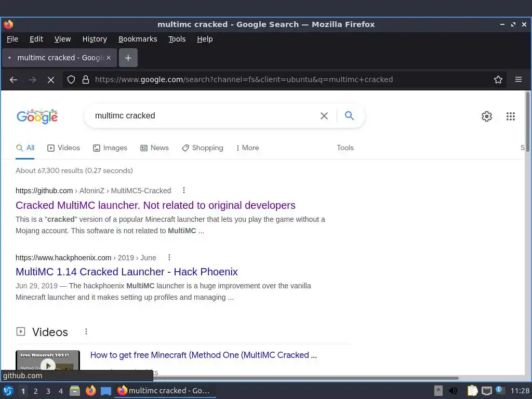
Task: Bookmark this page with the star
Action: 498,79
